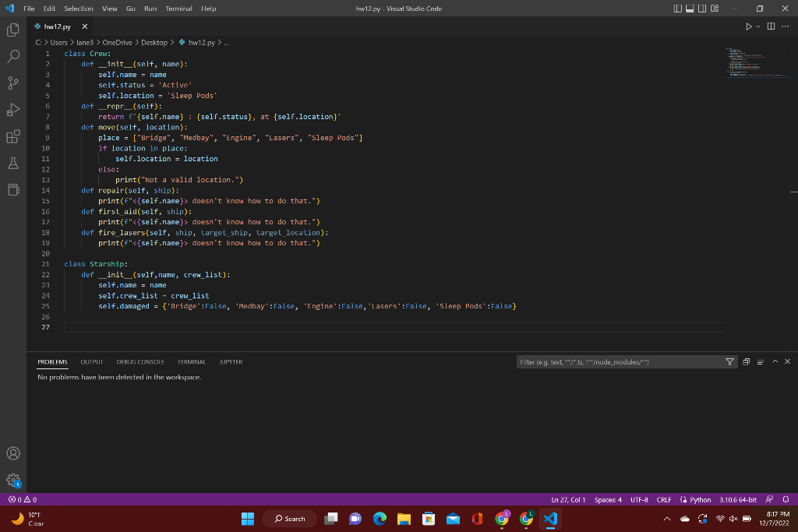Maximize the panel with the chevron-up
798x532 pixels.
click(775, 361)
